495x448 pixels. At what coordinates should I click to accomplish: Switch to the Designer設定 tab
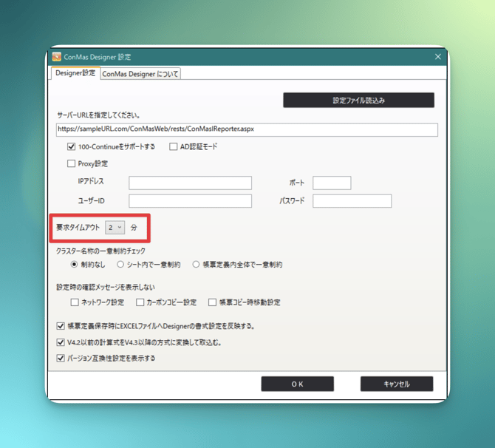pyautogui.click(x=75, y=73)
